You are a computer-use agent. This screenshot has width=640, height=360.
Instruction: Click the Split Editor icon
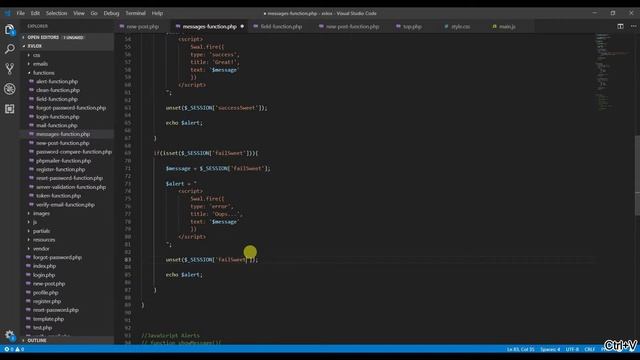pyautogui.click(x=620, y=26)
